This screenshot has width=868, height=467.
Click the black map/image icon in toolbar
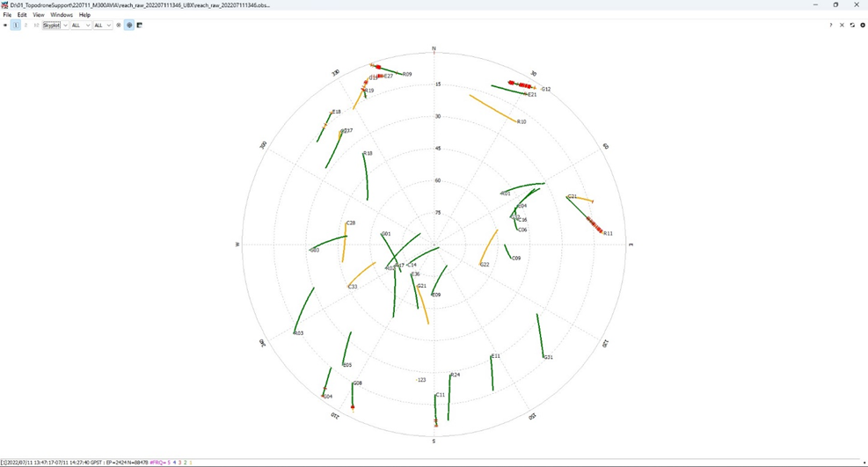(140, 26)
